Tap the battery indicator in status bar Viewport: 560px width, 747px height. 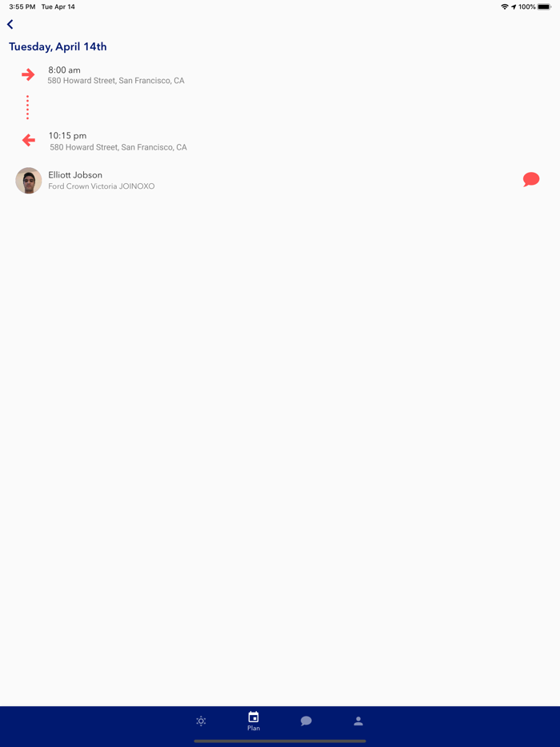tap(544, 6)
